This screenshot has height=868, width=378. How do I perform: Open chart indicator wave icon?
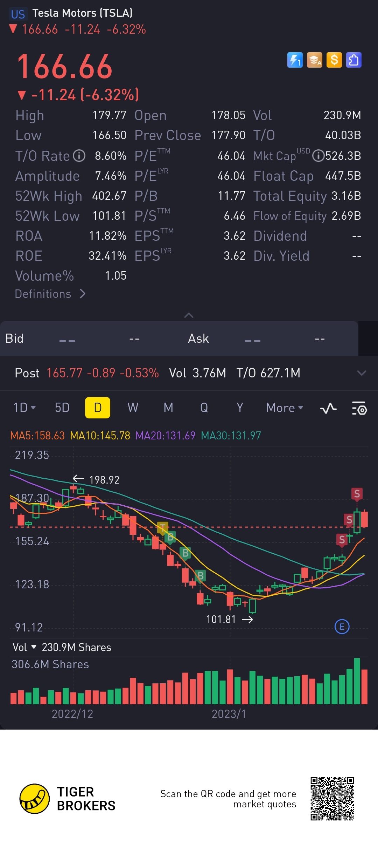(x=328, y=408)
